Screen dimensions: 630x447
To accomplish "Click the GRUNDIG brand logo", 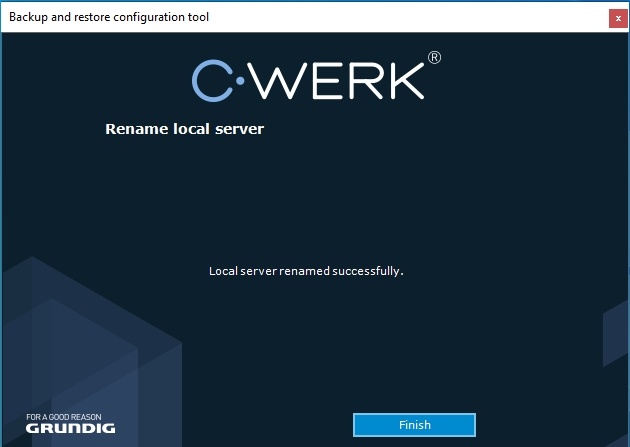I will click(70, 428).
